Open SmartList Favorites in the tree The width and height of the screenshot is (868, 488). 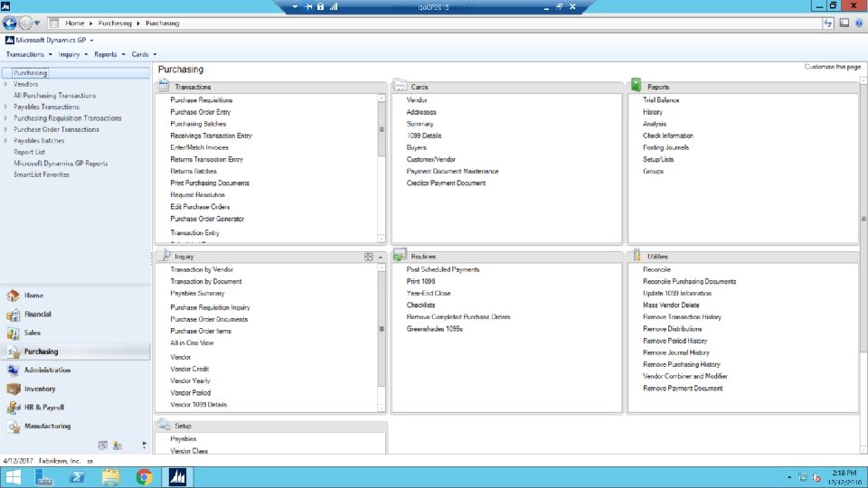42,174
